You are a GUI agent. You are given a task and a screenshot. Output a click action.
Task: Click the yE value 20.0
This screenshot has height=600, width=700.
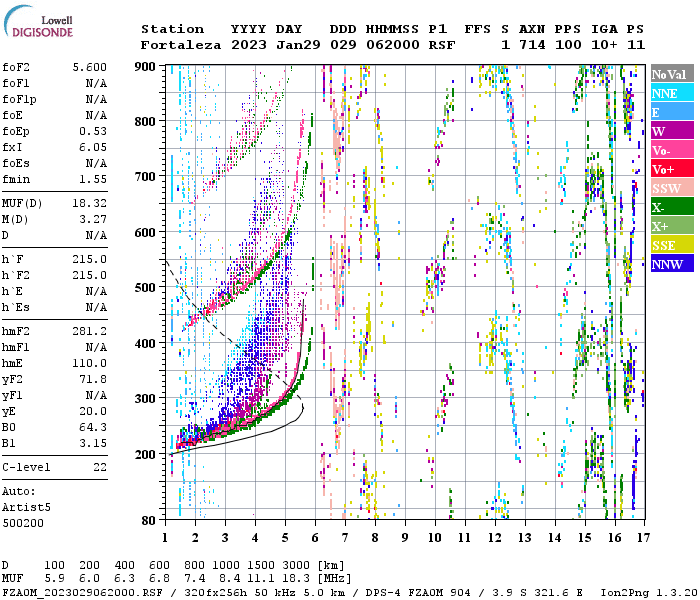pos(93,412)
